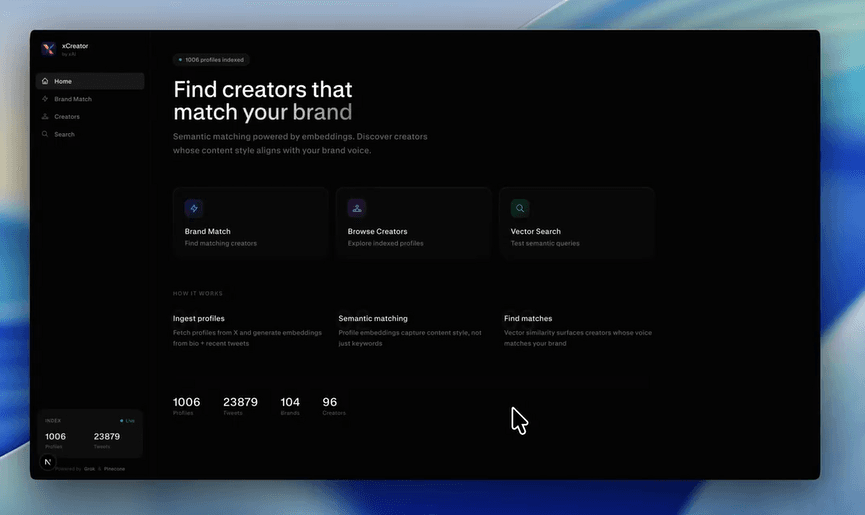865x515 pixels.
Task: Click the Pinecone link in footer
Action: point(114,469)
